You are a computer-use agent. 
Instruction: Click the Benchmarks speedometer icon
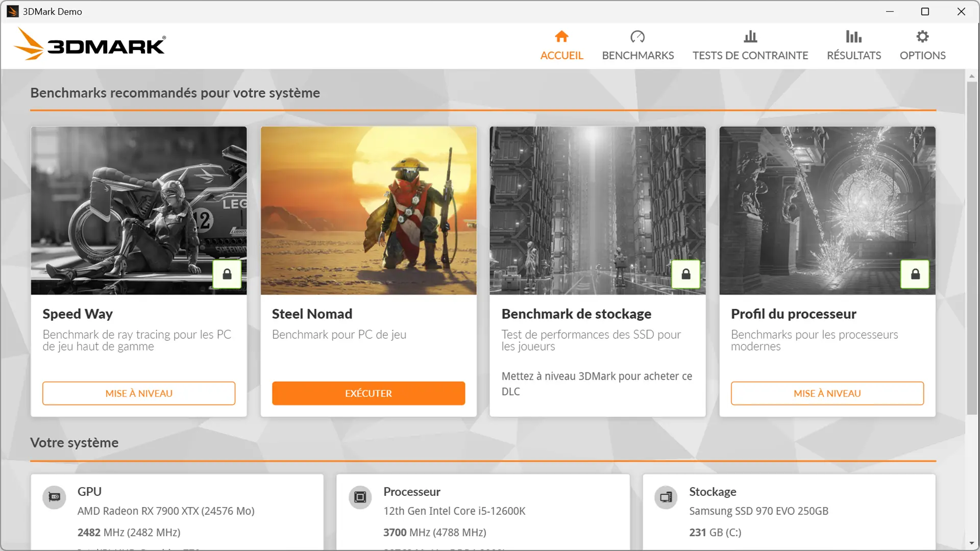coord(638,36)
